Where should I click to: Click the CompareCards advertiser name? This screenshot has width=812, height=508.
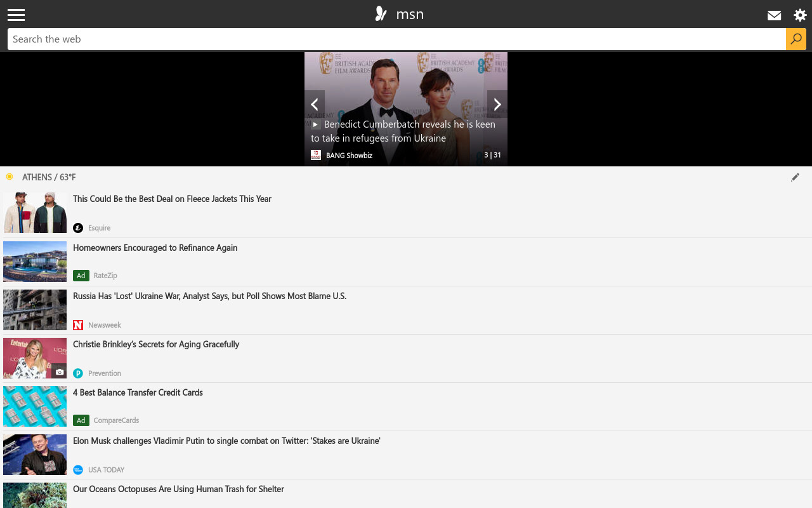(x=116, y=420)
